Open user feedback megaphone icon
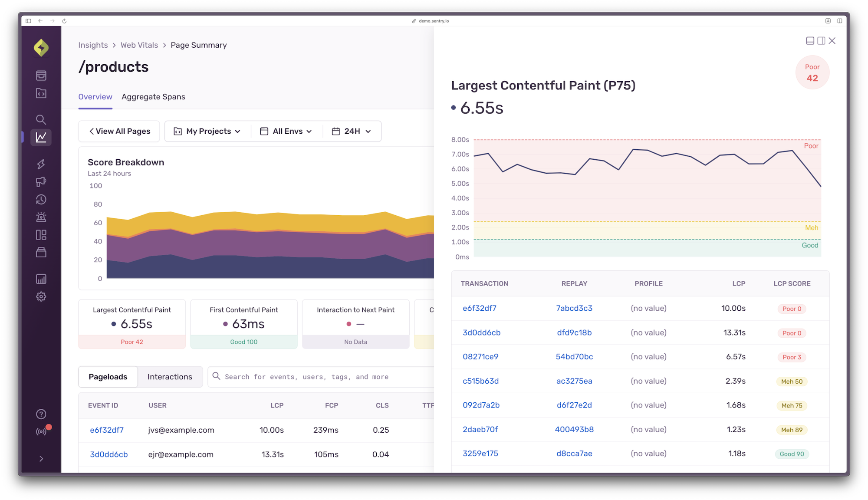868x500 pixels. tap(41, 181)
